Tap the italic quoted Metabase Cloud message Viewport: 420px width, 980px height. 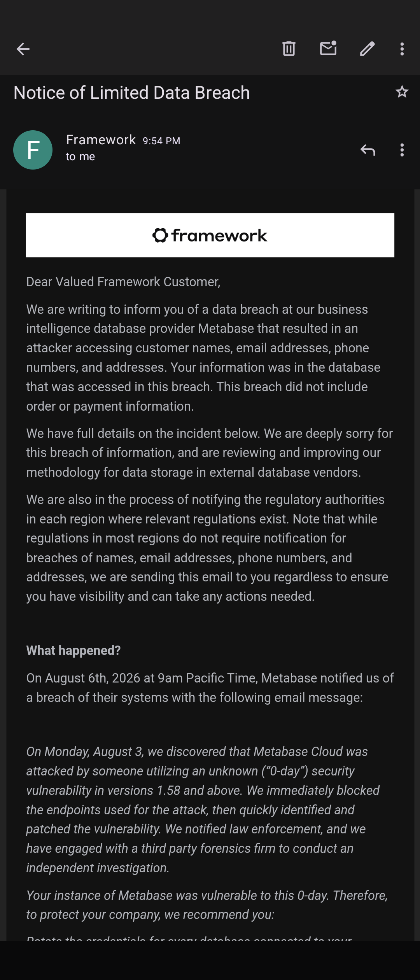click(x=203, y=809)
